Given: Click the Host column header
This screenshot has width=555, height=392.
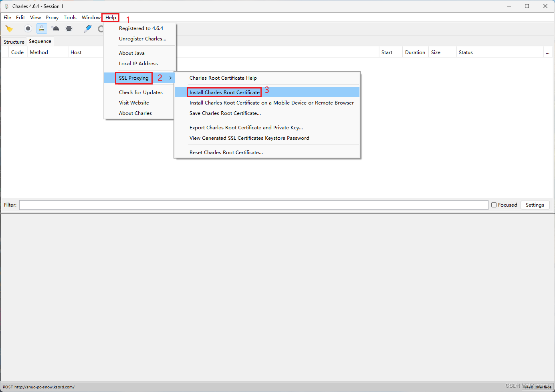Looking at the screenshot, I should (x=76, y=52).
